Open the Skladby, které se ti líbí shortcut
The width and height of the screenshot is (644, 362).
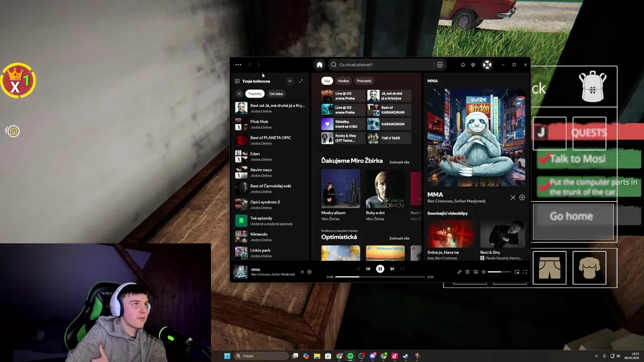click(x=343, y=124)
